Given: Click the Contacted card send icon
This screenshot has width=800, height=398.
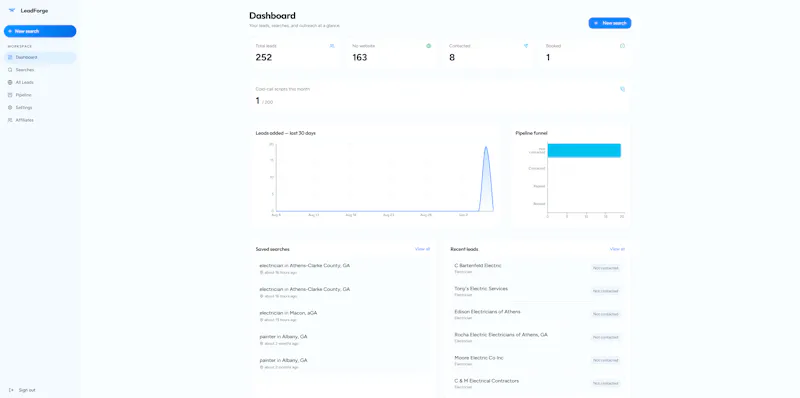Looking at the screenshot, I should point(526,46).
